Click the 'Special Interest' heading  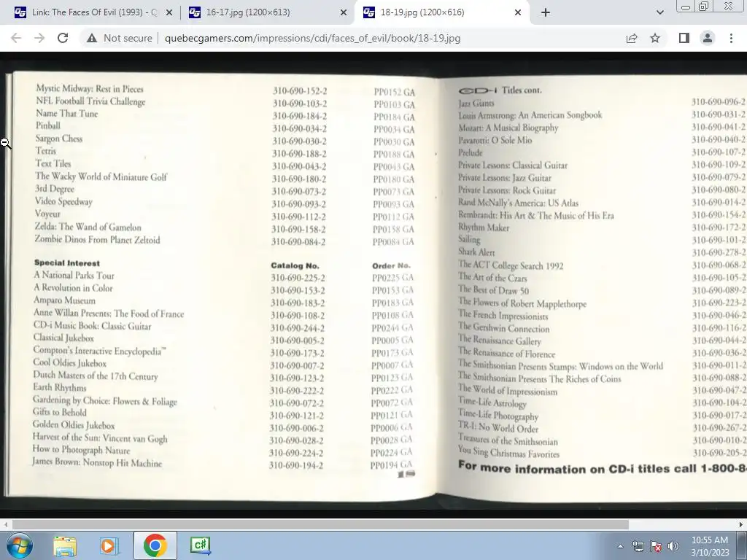click(x=67, y=262)
